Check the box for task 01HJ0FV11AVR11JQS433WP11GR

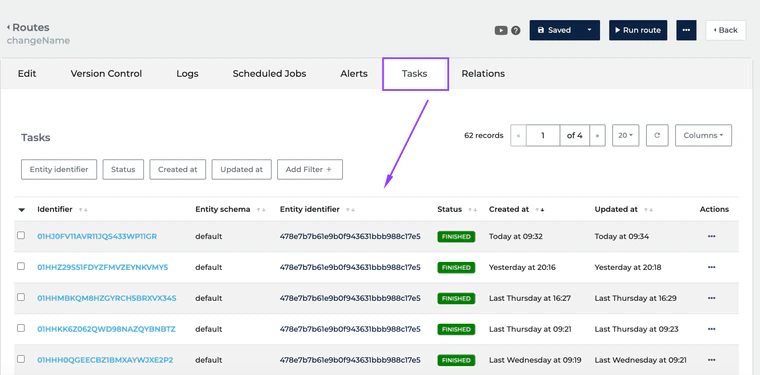click(21, 235)
